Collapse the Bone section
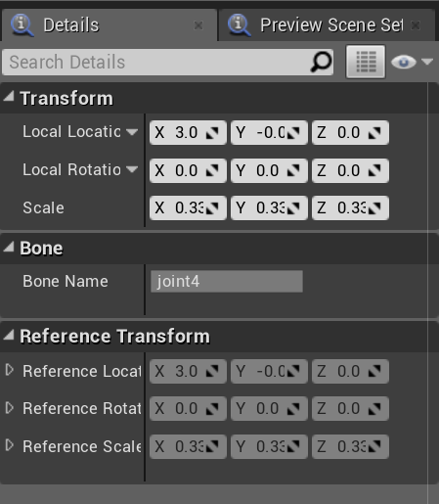Screen dimensions: 439x504 (9, 247)
